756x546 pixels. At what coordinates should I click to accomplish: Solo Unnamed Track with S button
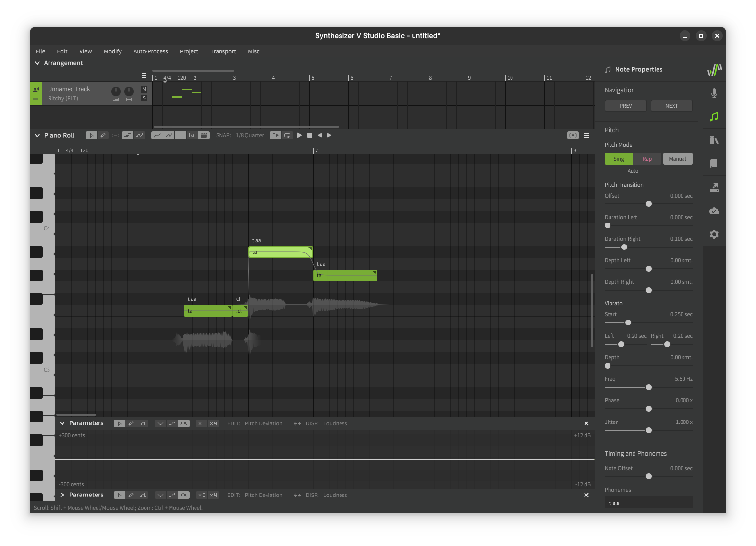point(144,98)
